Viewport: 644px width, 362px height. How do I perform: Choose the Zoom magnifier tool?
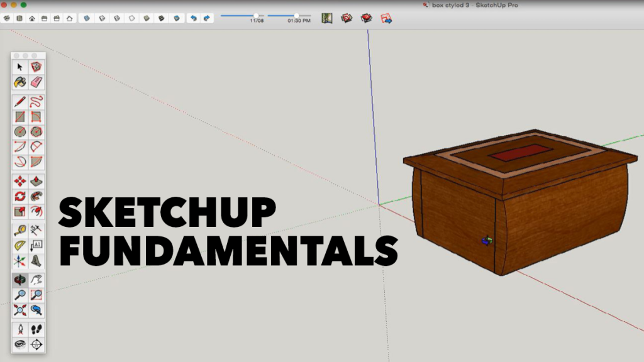(x=19, y=295)
